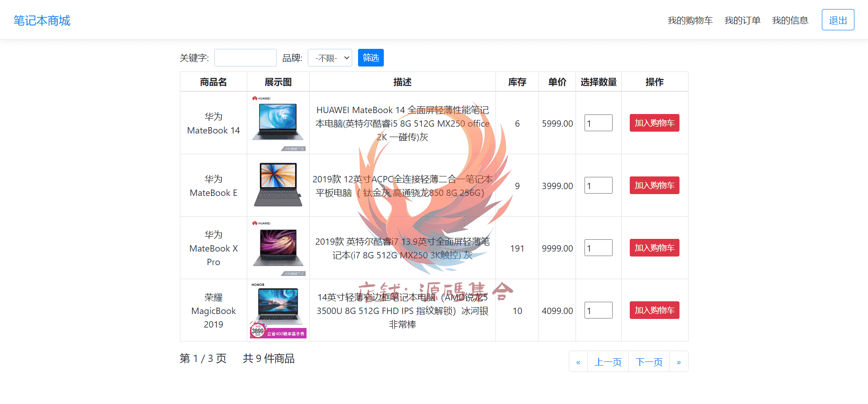Click the MateBook E description starting 2019款 12英寸
Viewport: 868px width, 404px height.
pos(402,186)
